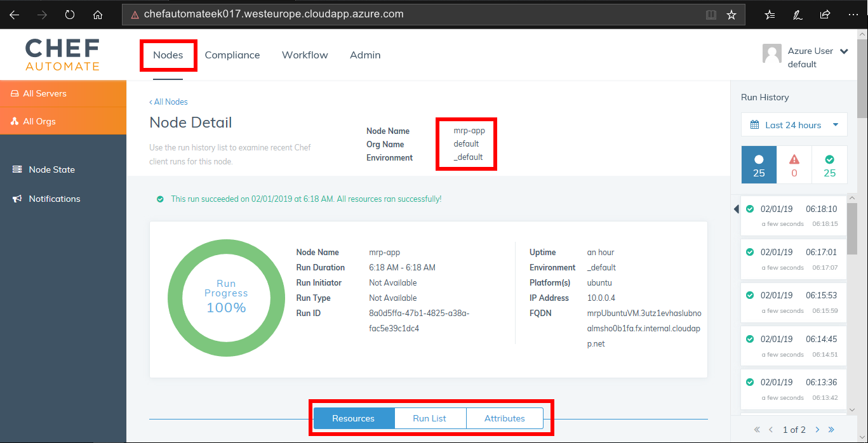Open the Run List tab
The width and height of the screenshot is (868, 443).
pyautogui.click(x=430, y=418)
